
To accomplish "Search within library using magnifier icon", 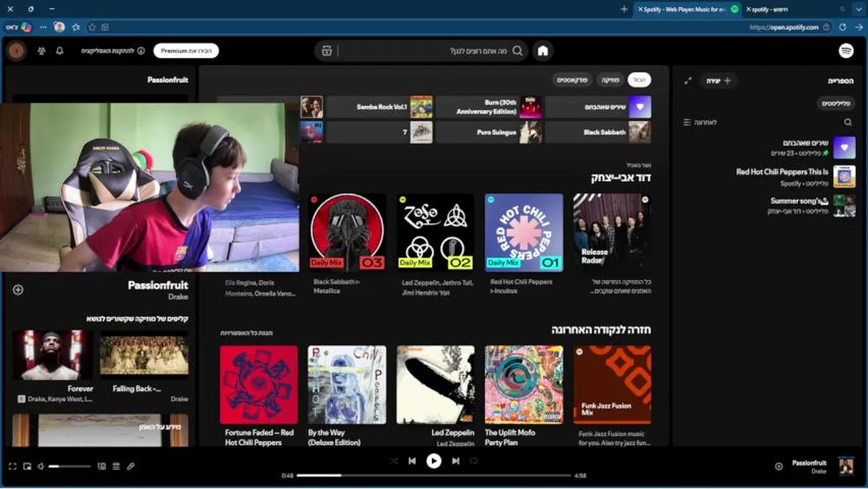I will point(848,122).
